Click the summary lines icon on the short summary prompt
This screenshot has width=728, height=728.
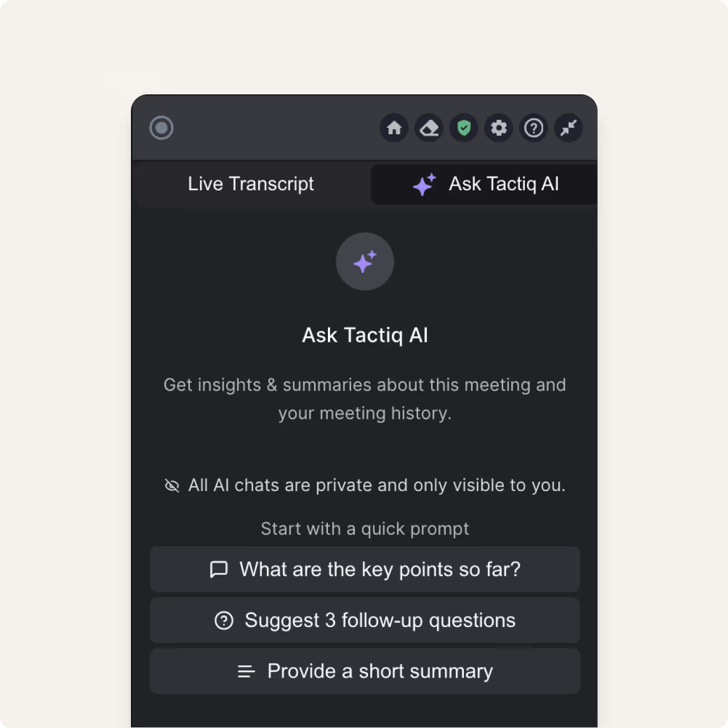246,671
